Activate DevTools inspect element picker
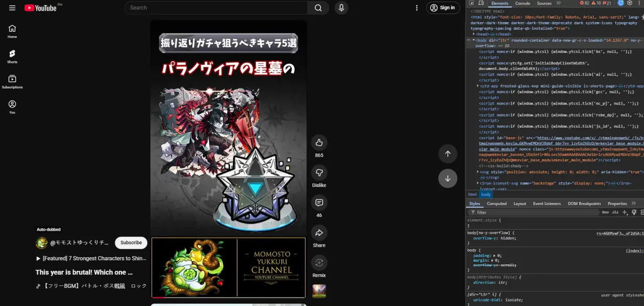Viewport: 644px width, 306px height. (x=472, y=3)
